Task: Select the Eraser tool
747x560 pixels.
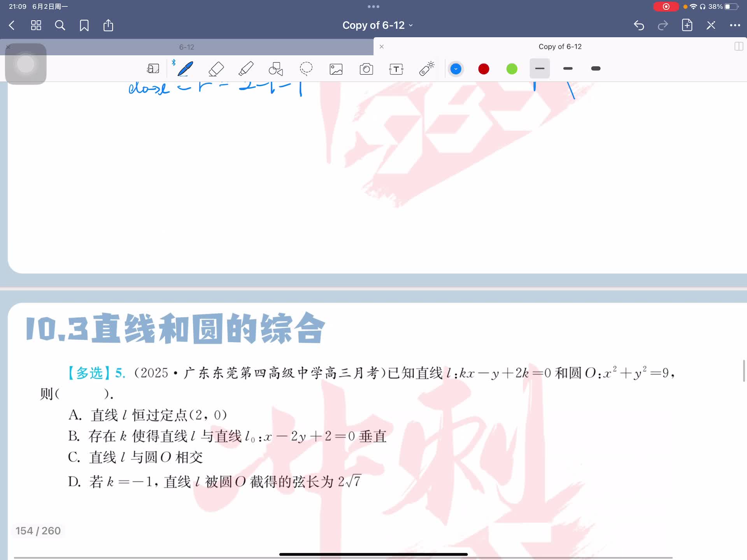Action: [216, 69]
